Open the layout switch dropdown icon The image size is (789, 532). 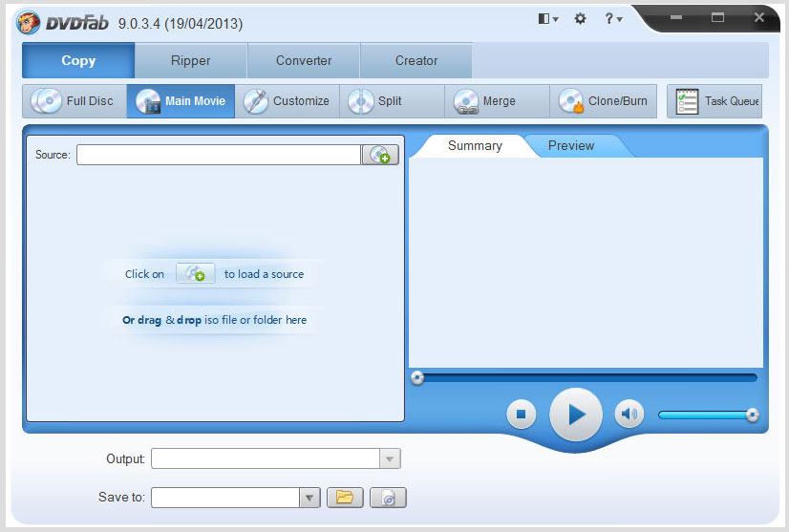pos(548,18)
